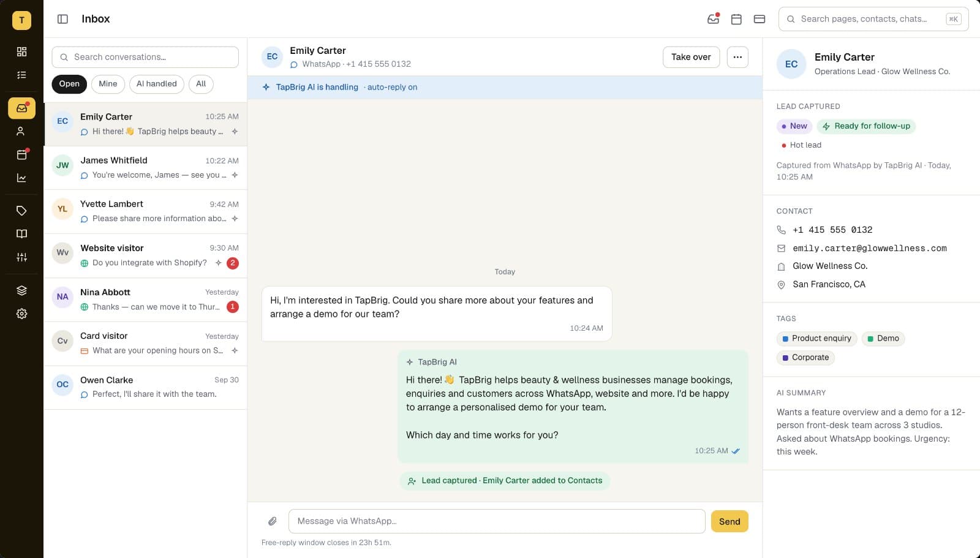
Task: Open the top bar billing card icon
Action: [x=759, y=19]
